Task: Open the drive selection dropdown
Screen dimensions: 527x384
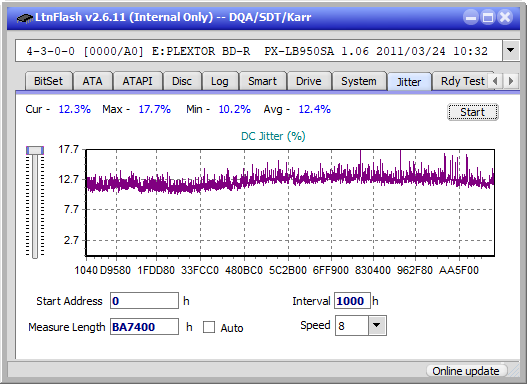Action: click(x=511, y=51)
